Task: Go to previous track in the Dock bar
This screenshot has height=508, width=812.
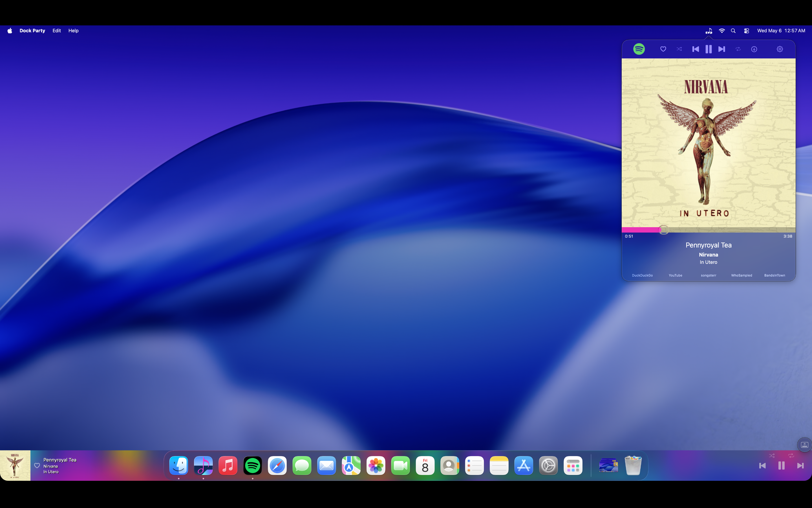Action: pyautogui.click(x=762, y=466)
